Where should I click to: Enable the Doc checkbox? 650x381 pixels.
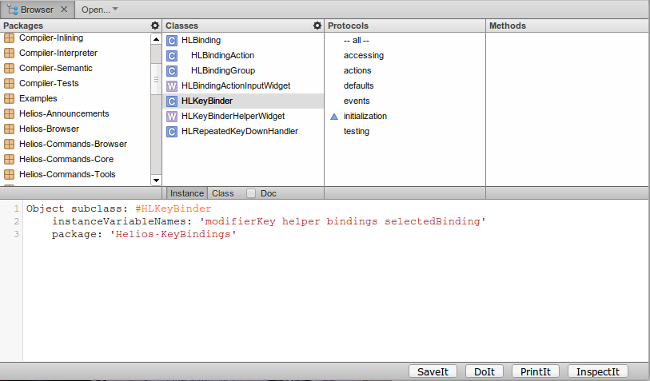[251, 193]
